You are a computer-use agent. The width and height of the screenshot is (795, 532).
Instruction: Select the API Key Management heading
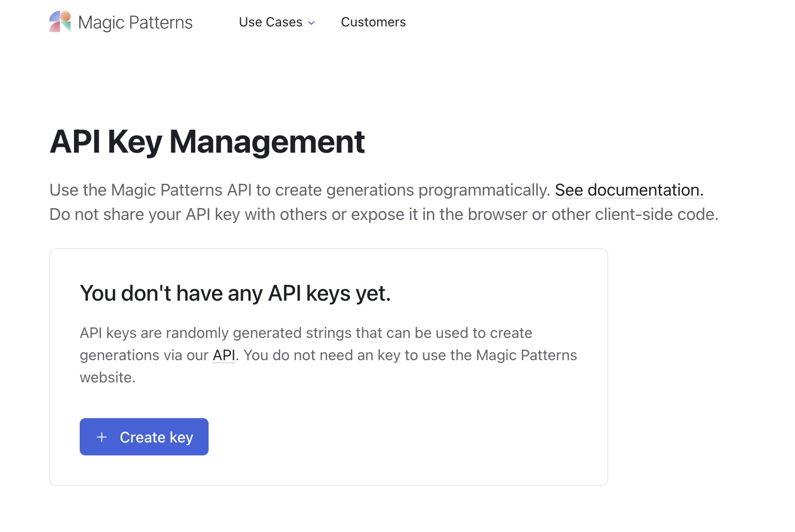pos(207,142)
